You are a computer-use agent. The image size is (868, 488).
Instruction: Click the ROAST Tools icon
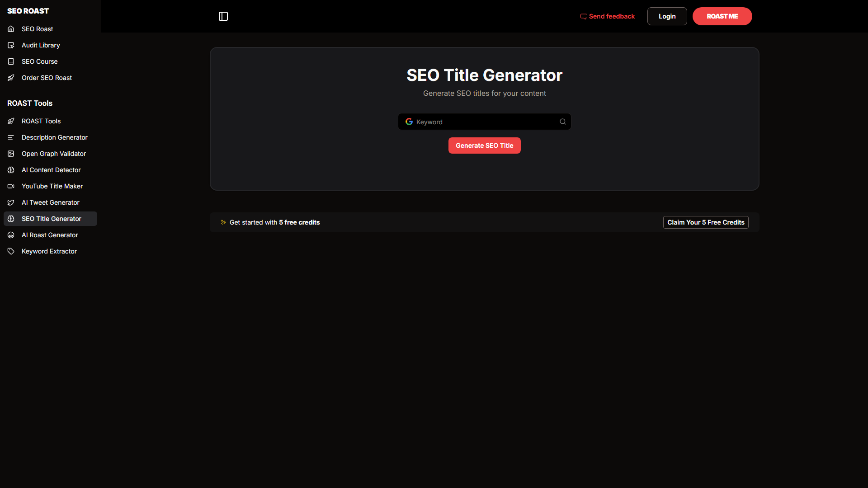click(11, 121)
